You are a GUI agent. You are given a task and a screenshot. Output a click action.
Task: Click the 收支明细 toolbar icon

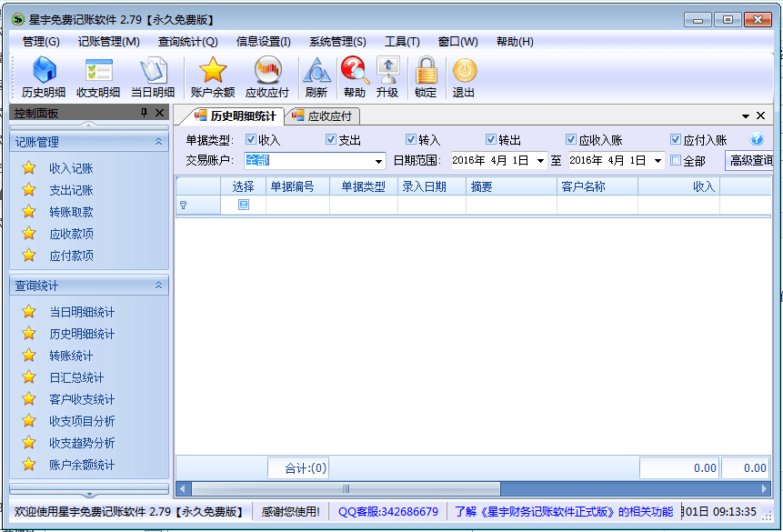98,77
